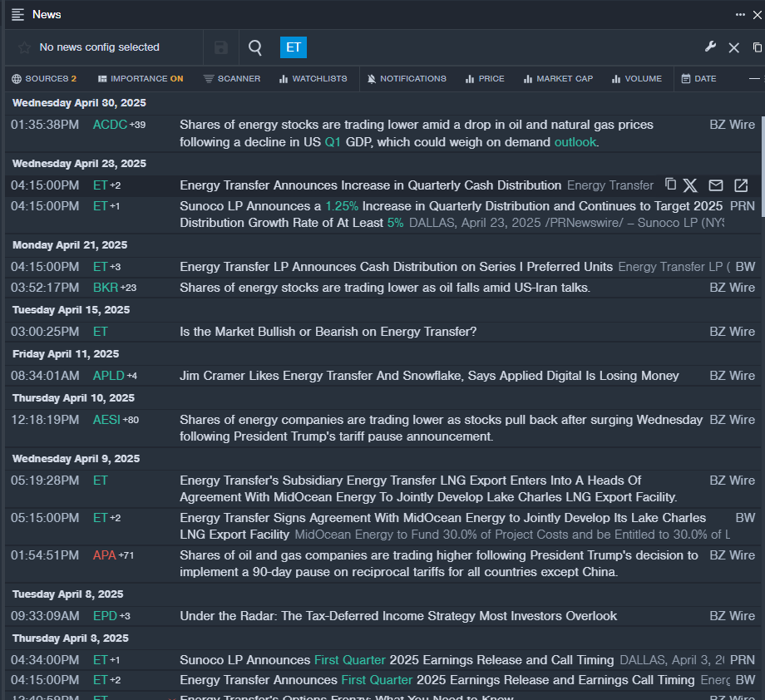
Task: Click the 08:34:01AM timestamp
Action: click(x=45, y=376)
